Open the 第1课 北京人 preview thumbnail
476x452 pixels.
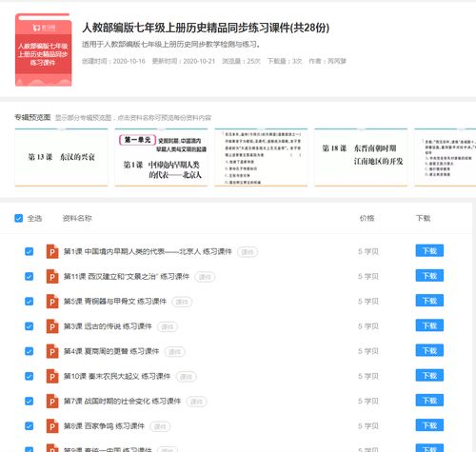coord(161,157)
